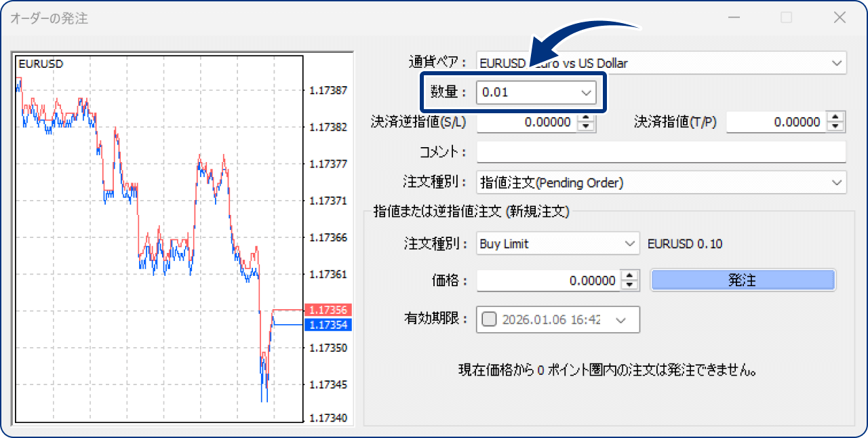
Task: Increase the 決済逆指値(S/L) value with up arrow
Action: [x=587, y=119]
